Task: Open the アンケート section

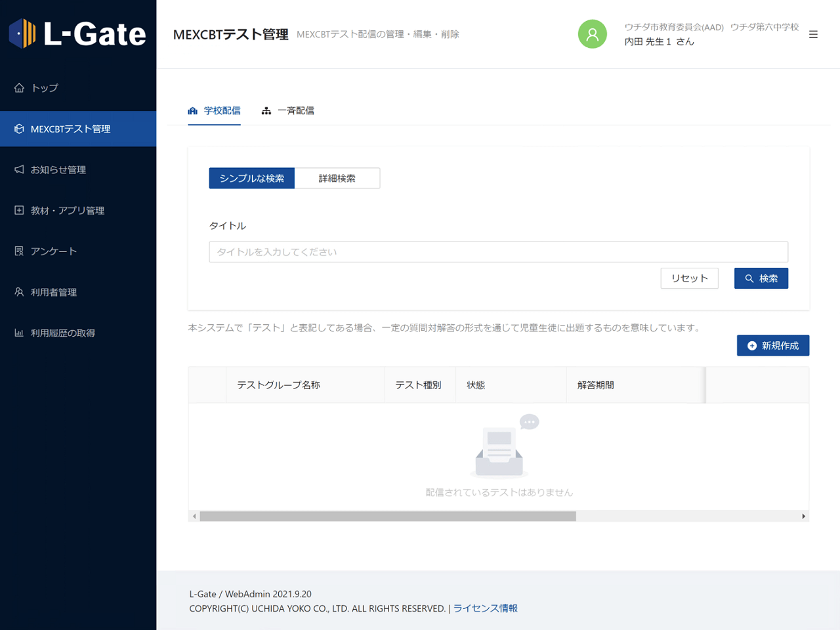Action: pos(53,251)
